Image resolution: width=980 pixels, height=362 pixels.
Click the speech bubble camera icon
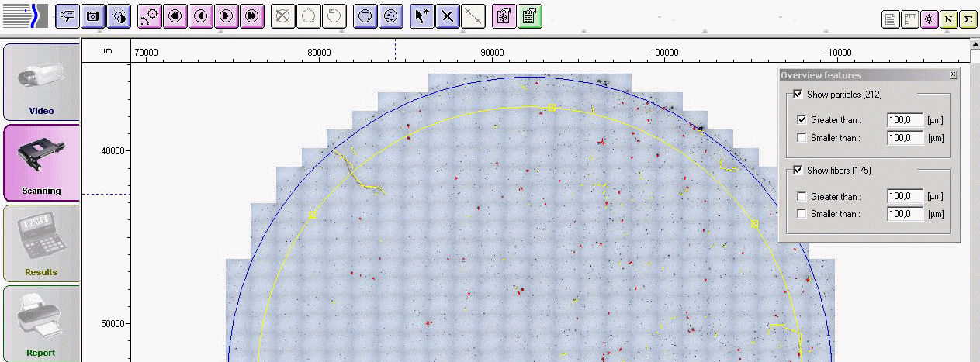click(68, 16)
